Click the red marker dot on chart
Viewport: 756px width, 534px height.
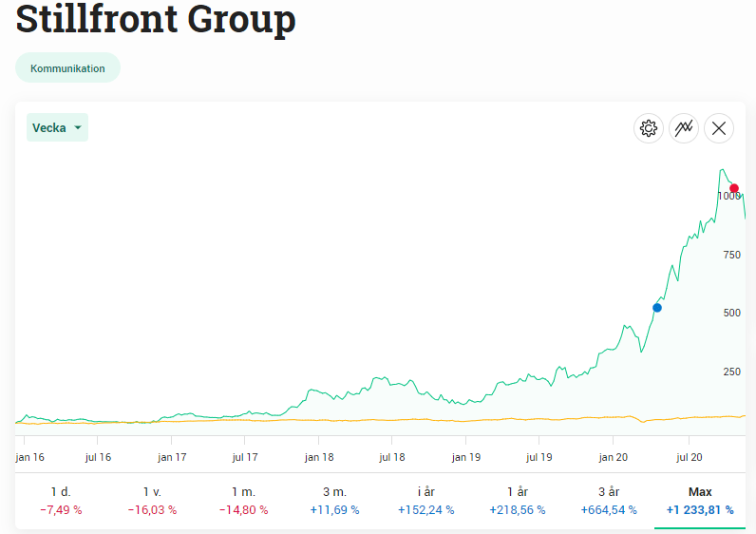click(x=734, y=188)
